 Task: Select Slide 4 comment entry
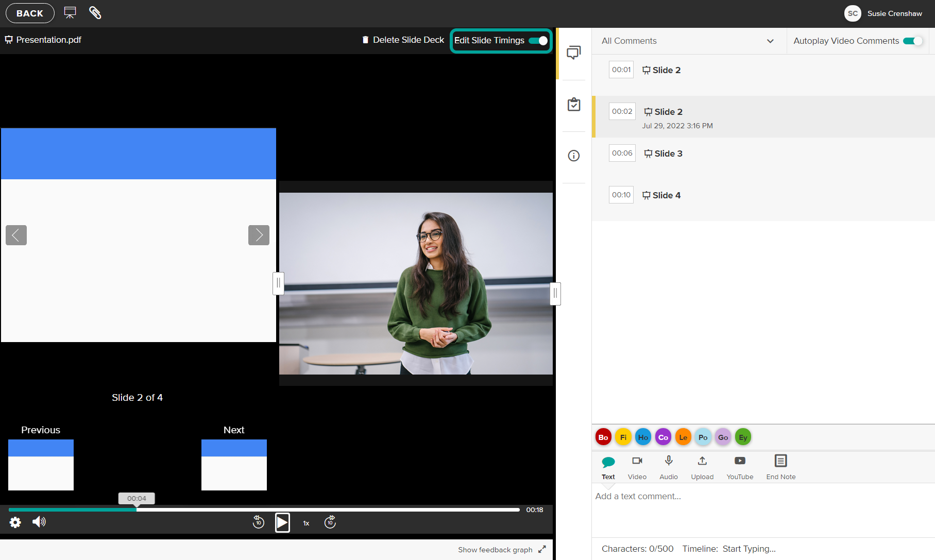click(x=763, y=200)
